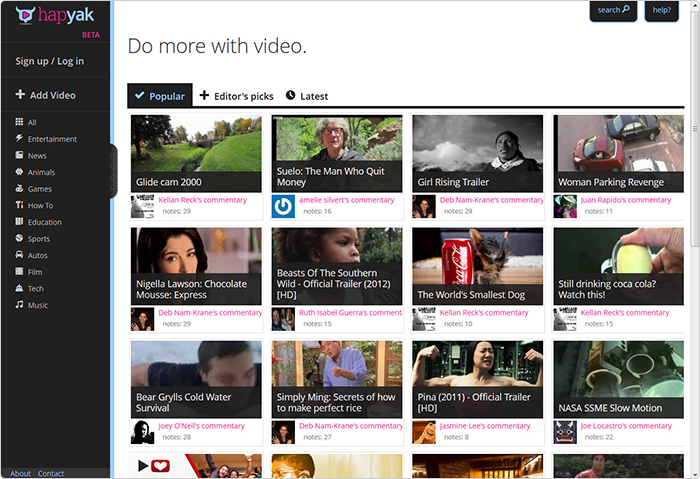Open Nigella Lawson Chocolate Mousse video

(x=196, y=267)
